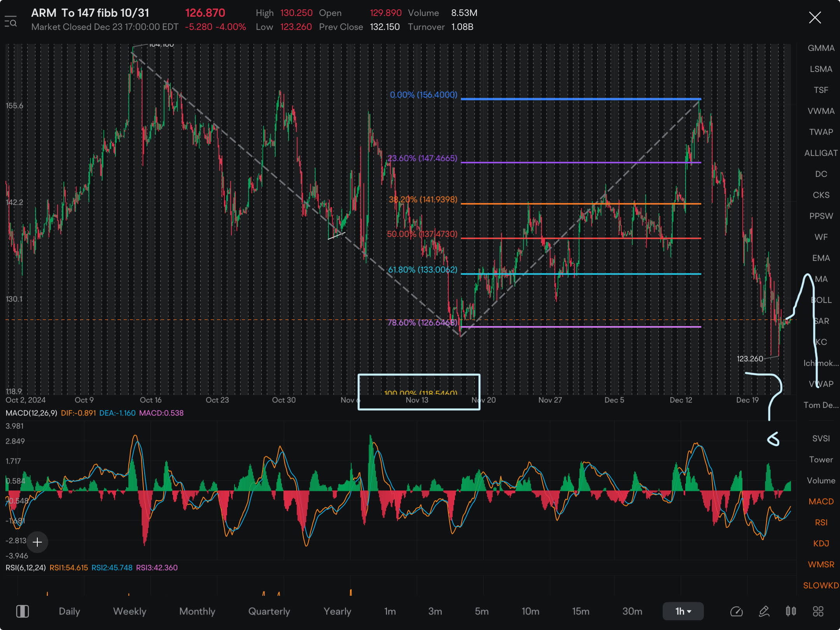840x630 pixels.
Task: Open RSI(6,12,24) indicator settings
Action: (x=26, y=567)
